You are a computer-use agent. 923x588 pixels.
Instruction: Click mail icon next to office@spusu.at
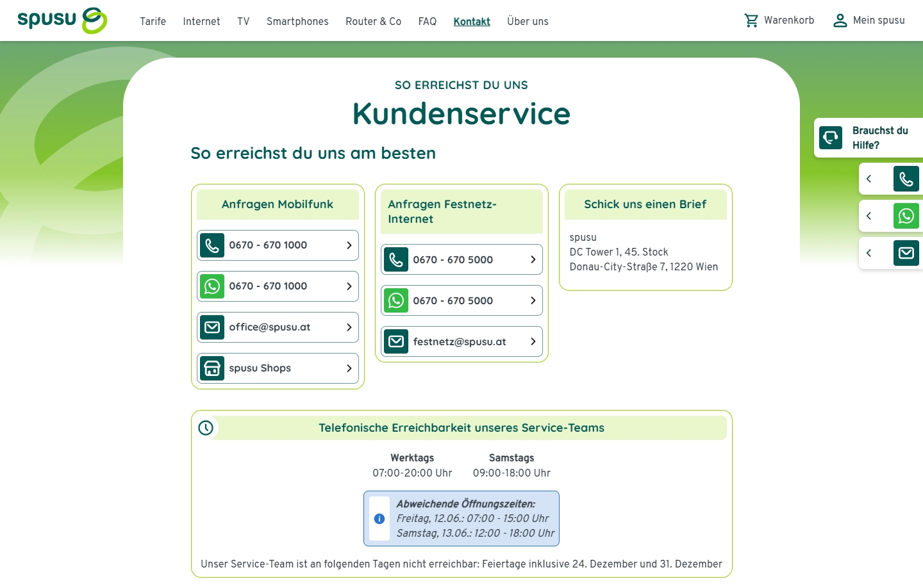click(212, 327)
